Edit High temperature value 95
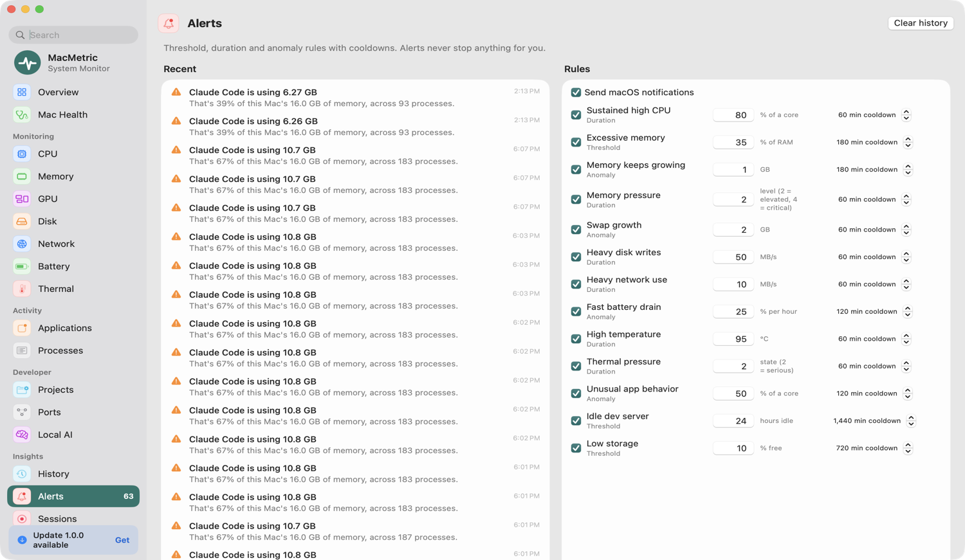The width and height of the screenshot is (965, 560). 733,339
